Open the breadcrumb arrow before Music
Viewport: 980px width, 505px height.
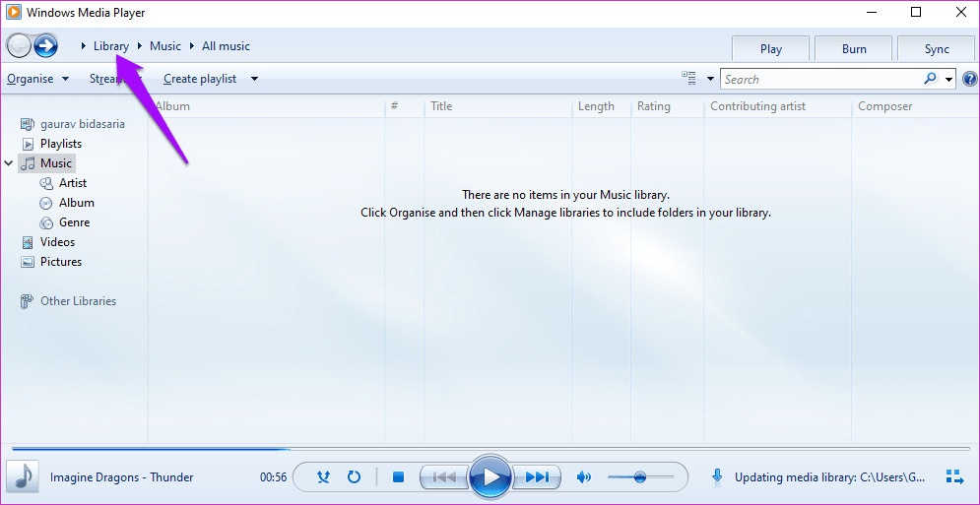click(140, 46)
